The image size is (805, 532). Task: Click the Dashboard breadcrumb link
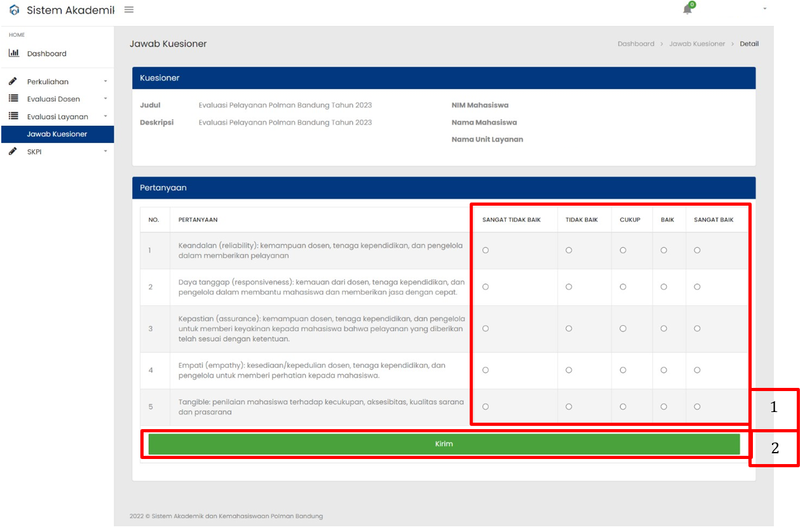click(x=635, y=44)
